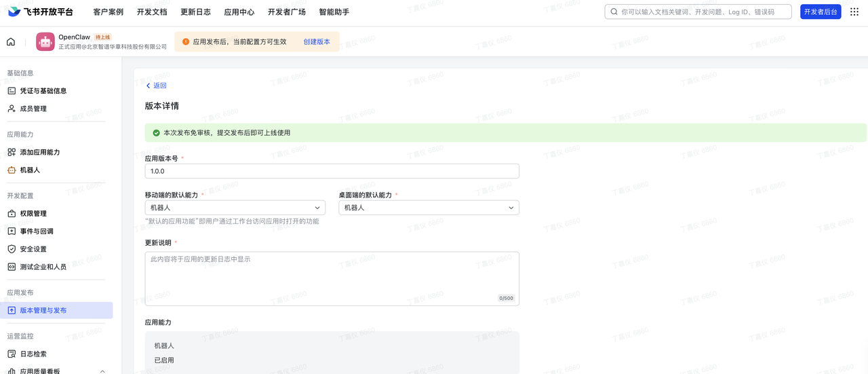Open the apps grid icon at top right
868x374 pixels.
click(x=854, y=12)
